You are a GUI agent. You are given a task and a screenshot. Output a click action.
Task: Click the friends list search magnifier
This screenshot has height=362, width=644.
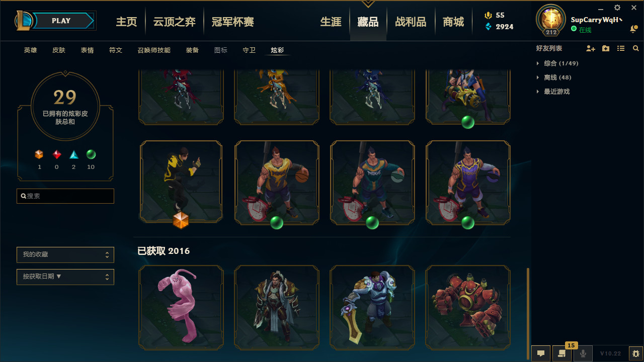coord(636,48)
